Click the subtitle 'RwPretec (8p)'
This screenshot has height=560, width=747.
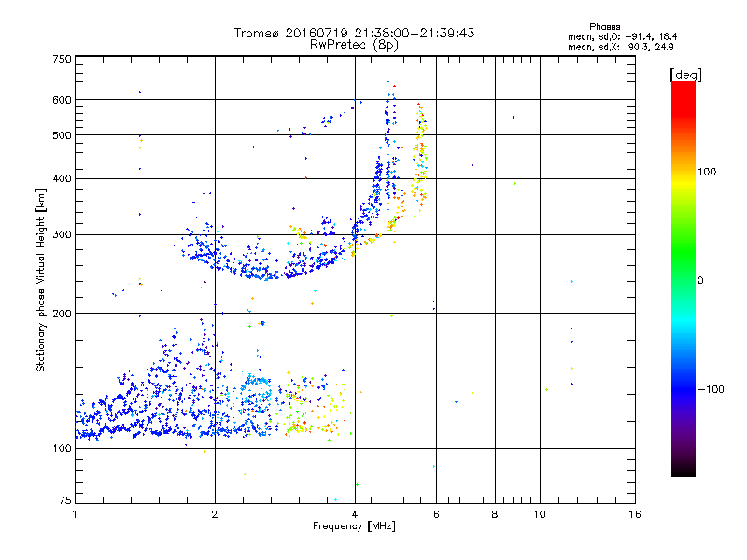[x=354, y=45]
